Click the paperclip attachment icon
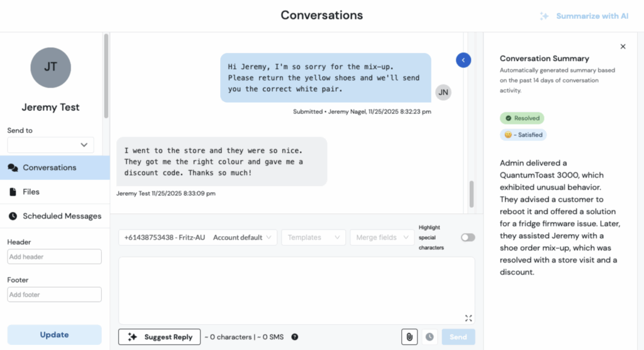The width and height of the screenshot is (644, 350). point(409,337)
